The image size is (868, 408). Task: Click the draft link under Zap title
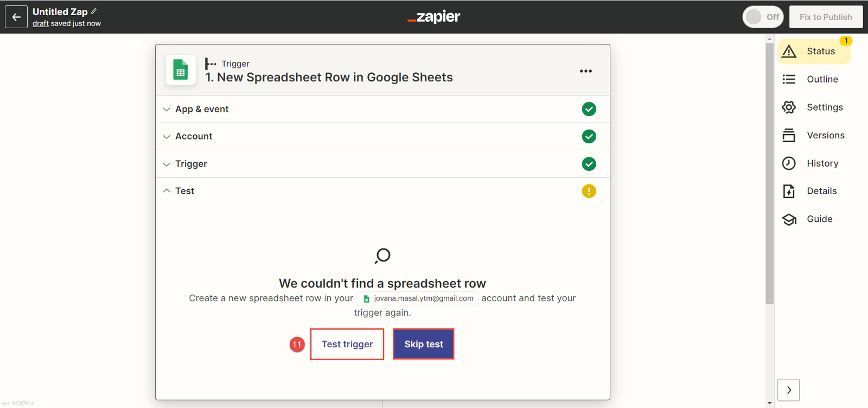coord(41,23)
